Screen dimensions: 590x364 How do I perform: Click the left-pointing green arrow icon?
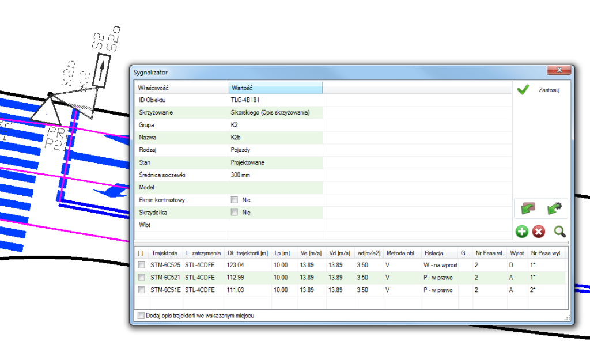coord(528,208)
